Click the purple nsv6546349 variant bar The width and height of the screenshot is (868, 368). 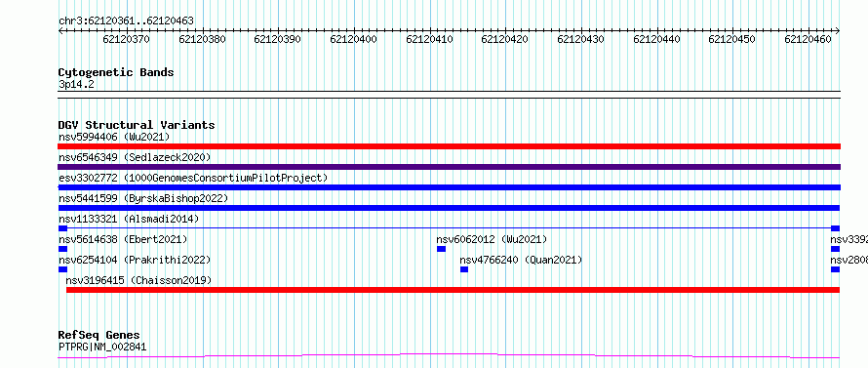pos(449,167)
